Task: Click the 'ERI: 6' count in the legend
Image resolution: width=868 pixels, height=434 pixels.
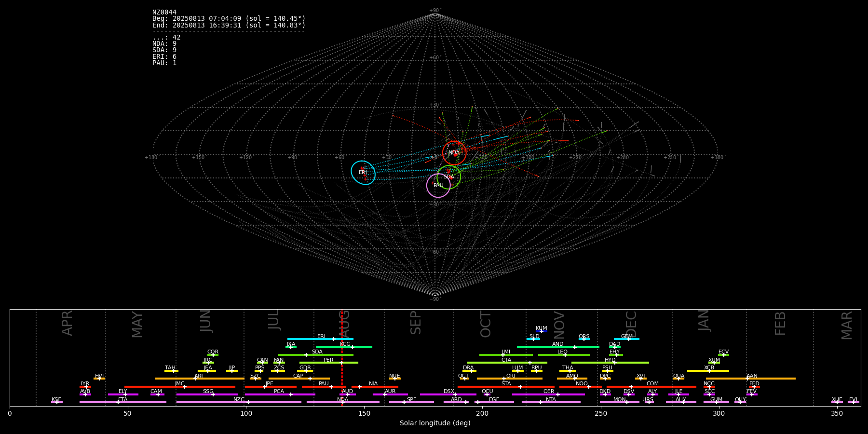Action: tap(164, 57)
